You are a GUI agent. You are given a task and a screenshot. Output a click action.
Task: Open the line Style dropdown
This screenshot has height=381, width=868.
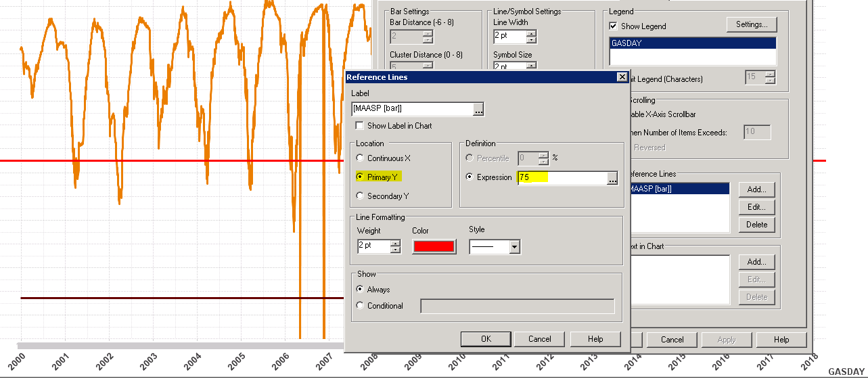point(514,247)
